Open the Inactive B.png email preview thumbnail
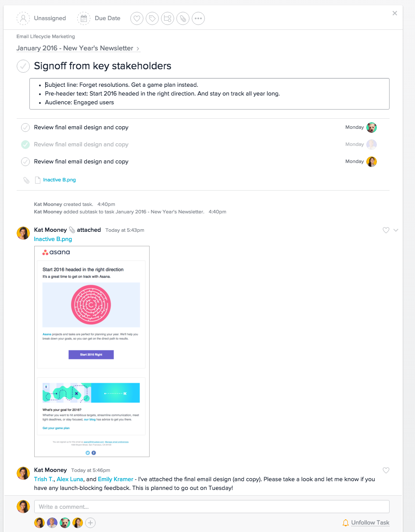Screen dimensions: 415x532 pyautogui.click(x=92, y=351)
